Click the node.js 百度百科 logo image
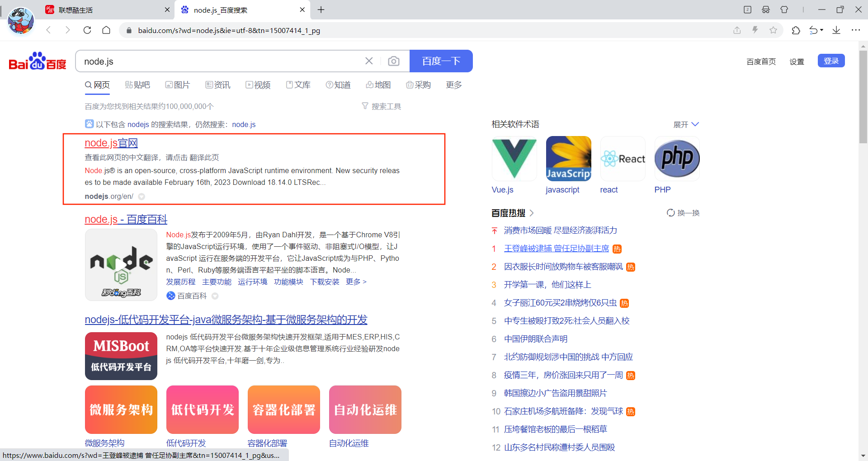The width and height of the screenshot is (868, 461). 121,265
